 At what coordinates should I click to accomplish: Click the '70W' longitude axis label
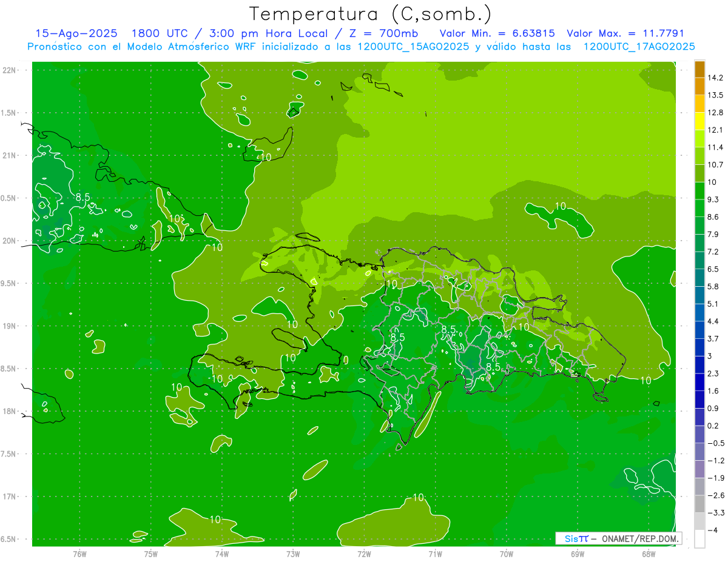point(507,554)
